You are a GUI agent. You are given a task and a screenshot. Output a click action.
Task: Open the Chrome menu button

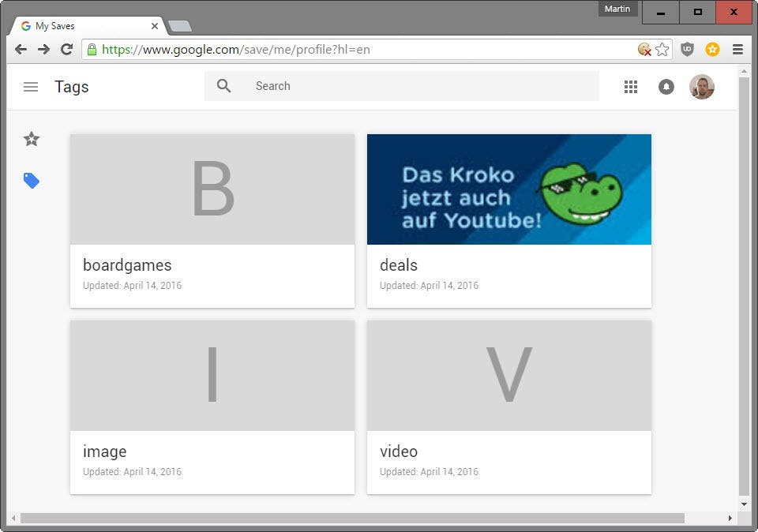pyautogui.click(x=737, y=49)
